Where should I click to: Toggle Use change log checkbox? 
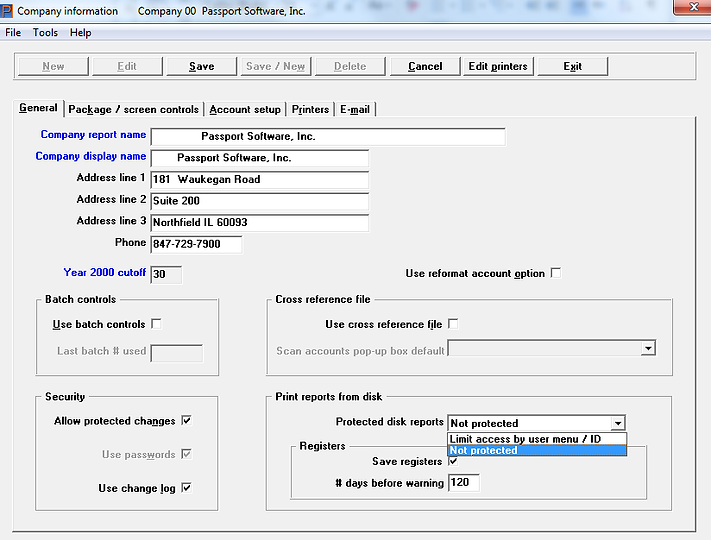coord(186,488)
